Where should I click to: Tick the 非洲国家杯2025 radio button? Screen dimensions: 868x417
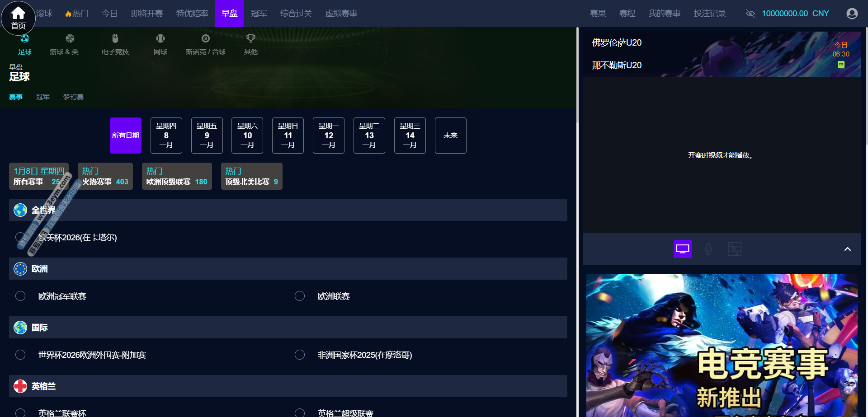point(300,355)
